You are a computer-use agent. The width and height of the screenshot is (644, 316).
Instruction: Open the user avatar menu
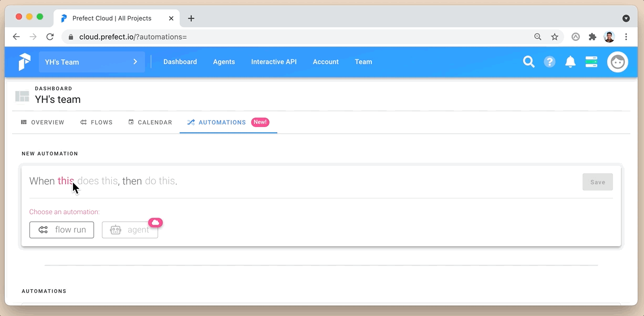pos(618,62)
